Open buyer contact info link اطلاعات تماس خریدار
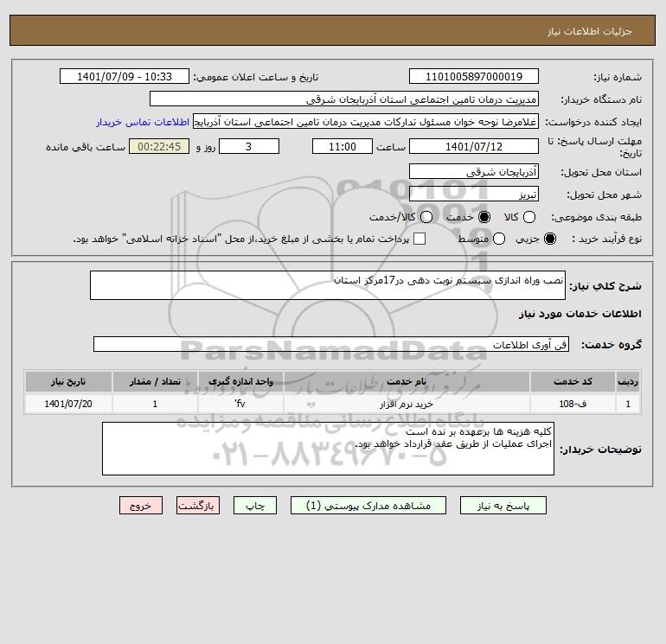 pyautogui.click(x=143, y=122)
